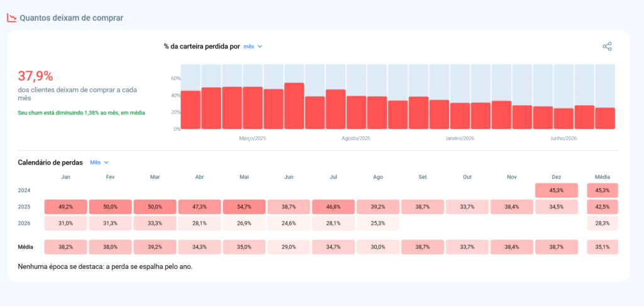Image resolution: width=644 pixels, height=306 pixels.
Task: Select the tallest red bar in the chart
Action: (294, 106)
